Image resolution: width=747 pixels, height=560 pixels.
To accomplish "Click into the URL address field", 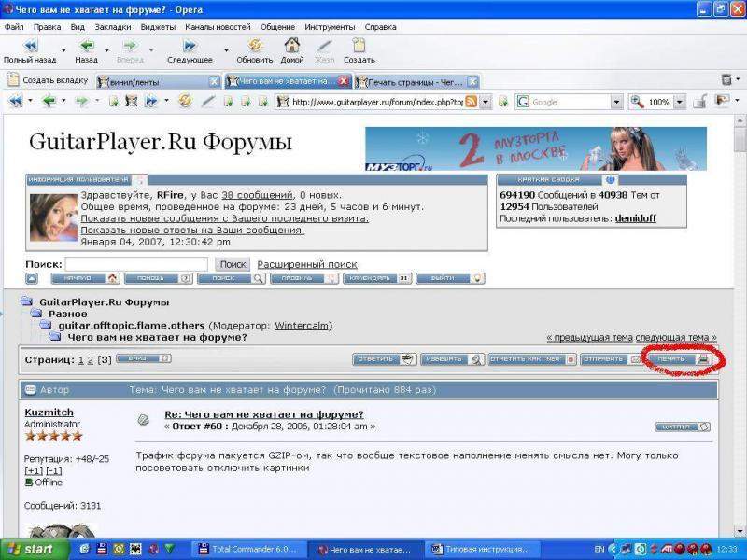I will (x=376, y=102).
